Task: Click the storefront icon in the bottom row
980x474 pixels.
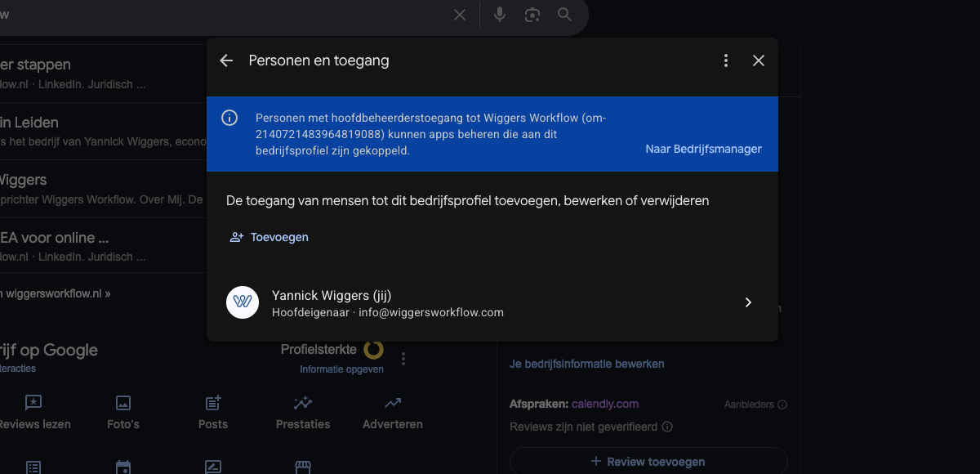Action: [x=303, y=467]
